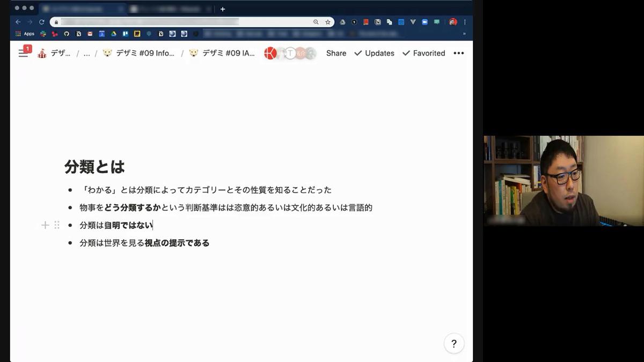Reload the current page

pyautogui.click(x=42, y=22)
